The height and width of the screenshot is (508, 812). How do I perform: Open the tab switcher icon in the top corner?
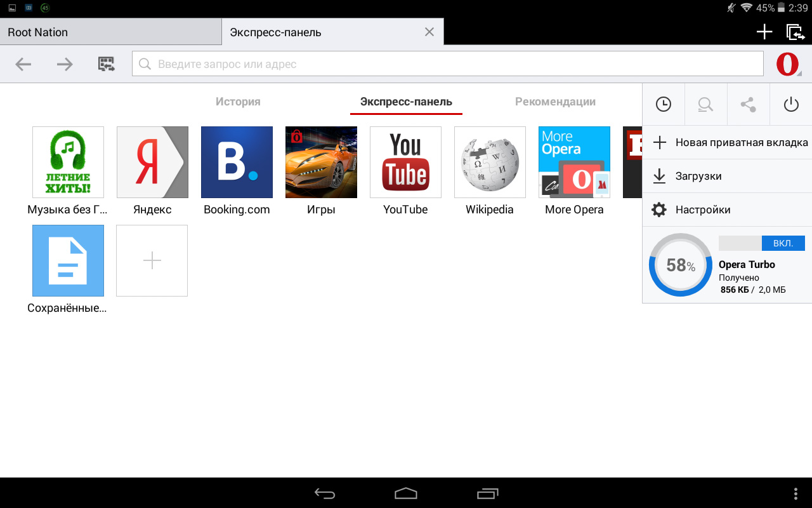(795, 32)
